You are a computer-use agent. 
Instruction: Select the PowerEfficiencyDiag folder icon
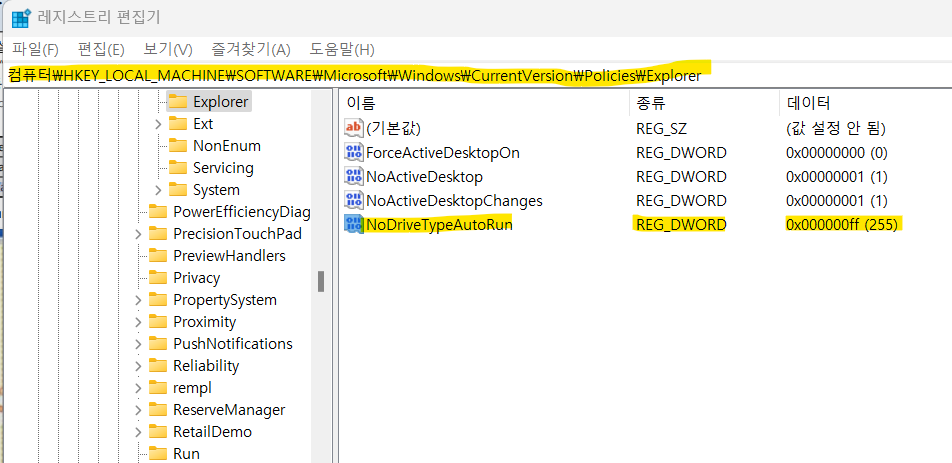[x=157, y=212]
